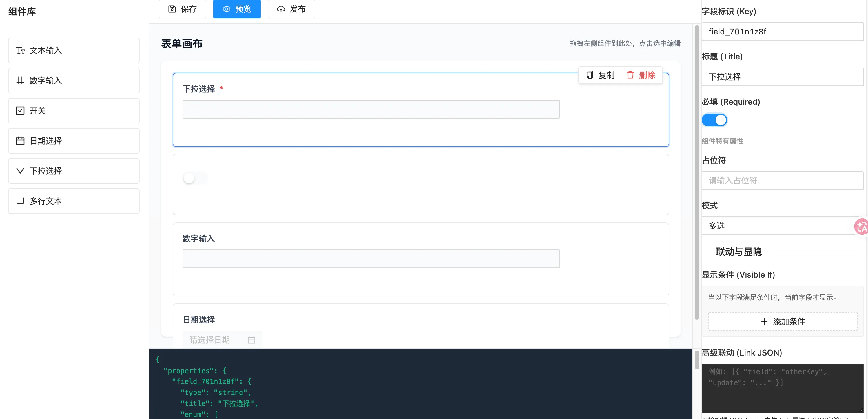This screenshot has width=868, height=419.
Task: Add 下拉选择 component from library
Action: click(x=74, y=171)
